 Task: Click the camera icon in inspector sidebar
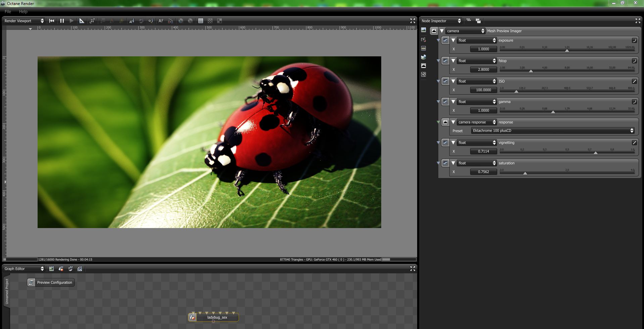pos(424,40)
